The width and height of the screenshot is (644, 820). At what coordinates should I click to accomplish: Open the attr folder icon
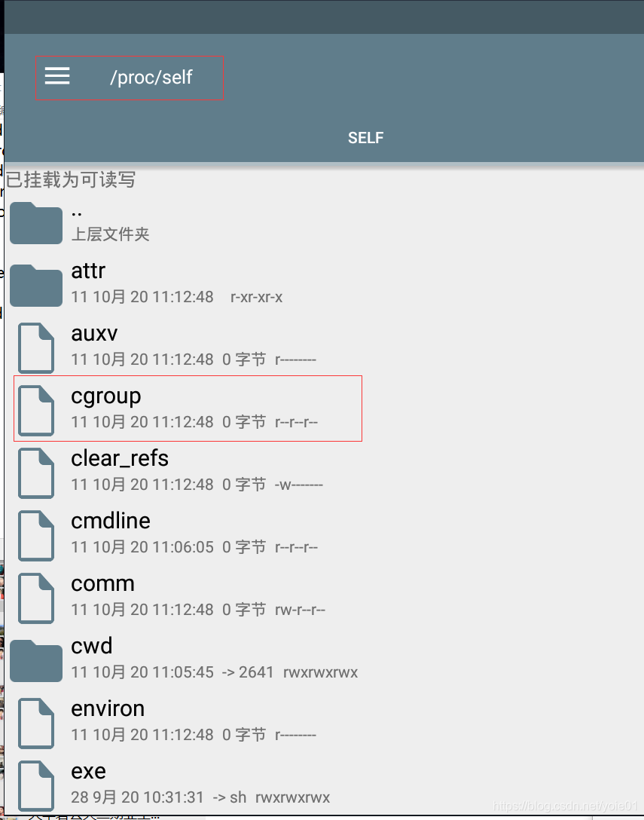[x=36, y=286]
